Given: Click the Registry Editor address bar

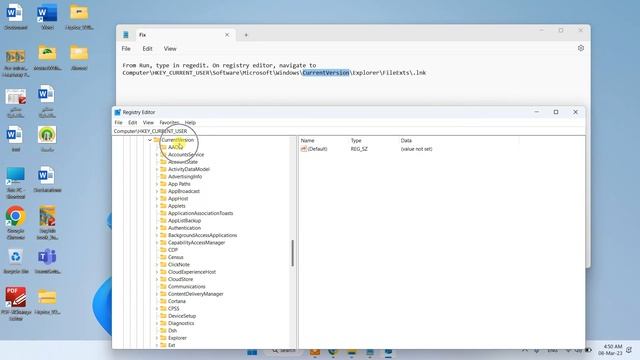Looking at the screenshot, I should click(348, 131).
